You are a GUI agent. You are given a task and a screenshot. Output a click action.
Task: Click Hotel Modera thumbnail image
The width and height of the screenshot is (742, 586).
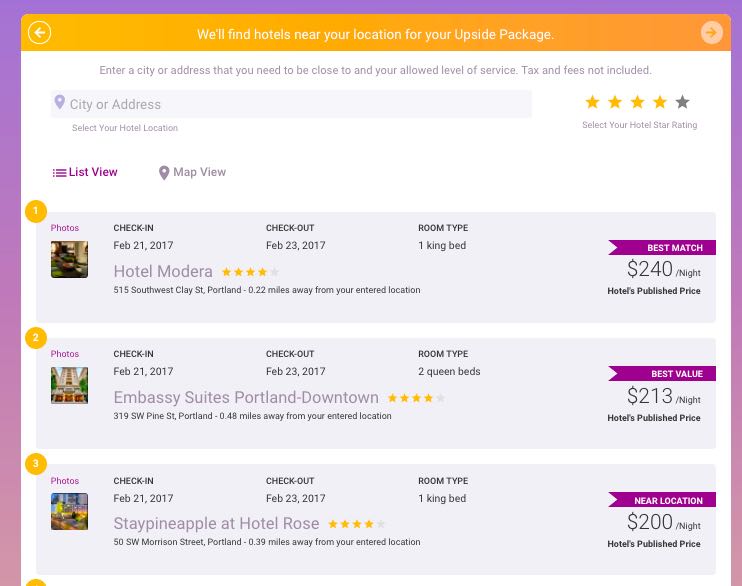point(70,259)
